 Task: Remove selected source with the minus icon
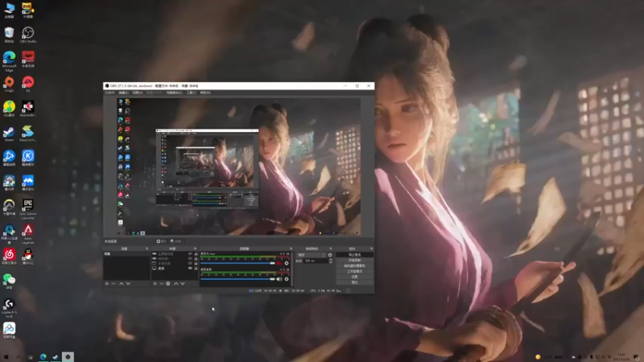162,284
